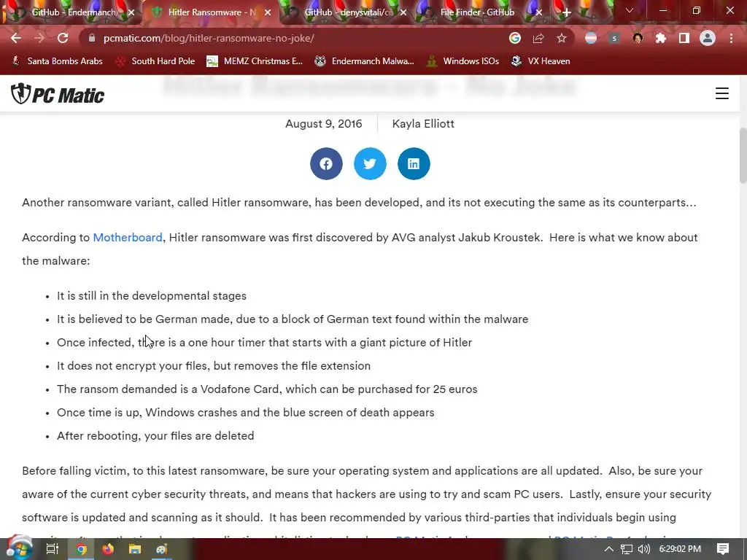This screenshot has height=560, width=747.
Task: Open the notification center
Action: coord(723,549)
